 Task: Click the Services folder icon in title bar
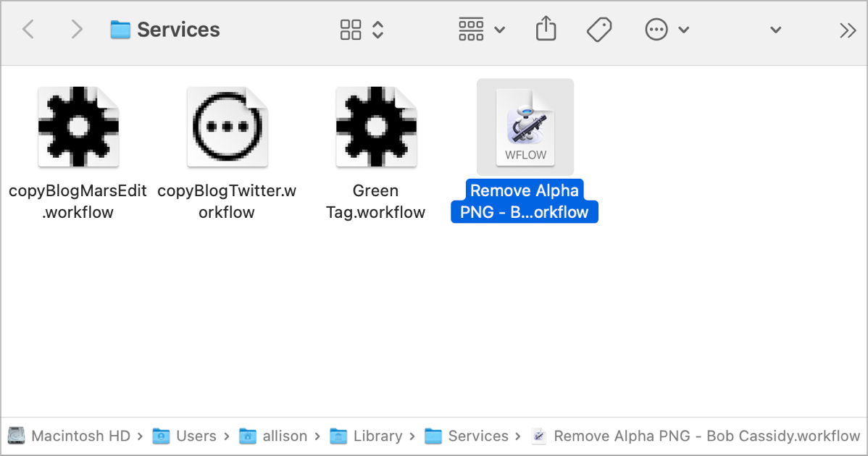[120, 29]
